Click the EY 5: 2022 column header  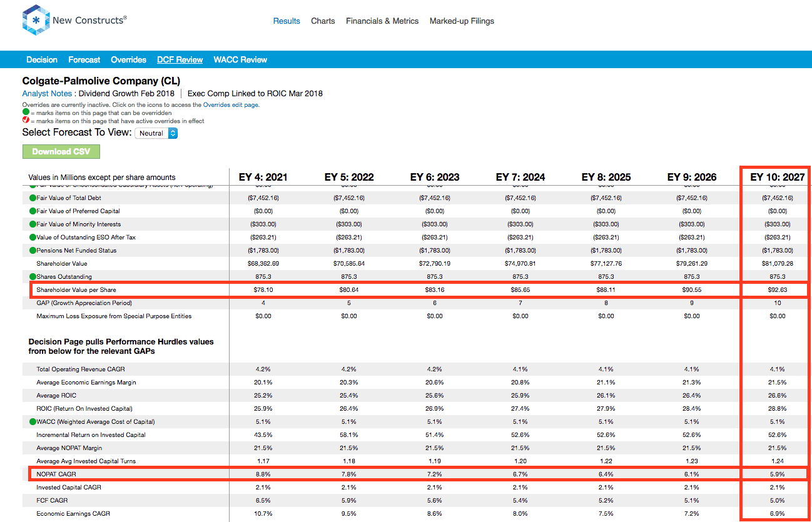(349, 177)
